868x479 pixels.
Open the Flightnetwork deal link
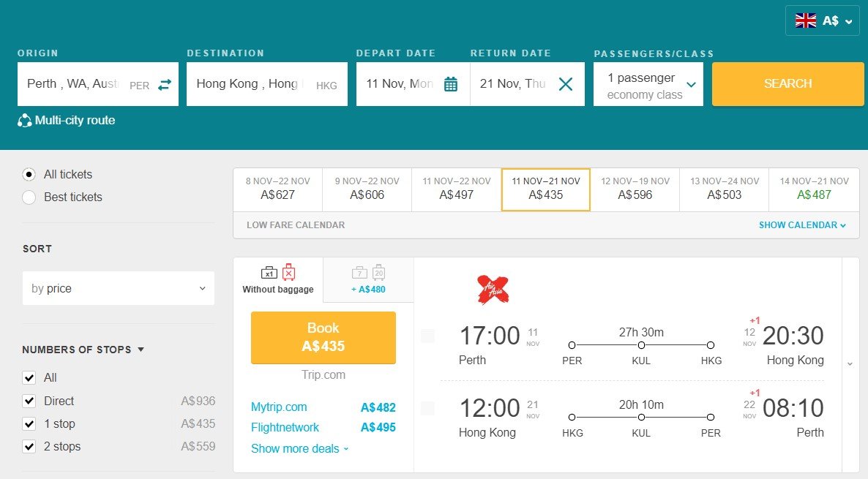pos(285,428)
